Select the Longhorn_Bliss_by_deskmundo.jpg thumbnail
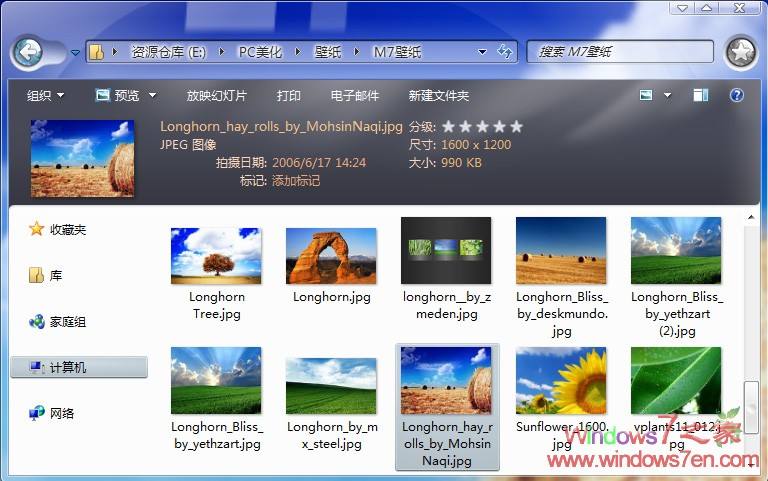768x481 pixels. click(x=561, y=250)
